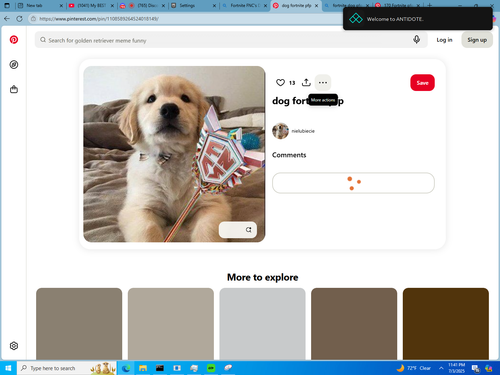Switch to the New tab browser tab
This screenshot has height=375, width=500.
point(39,6)
